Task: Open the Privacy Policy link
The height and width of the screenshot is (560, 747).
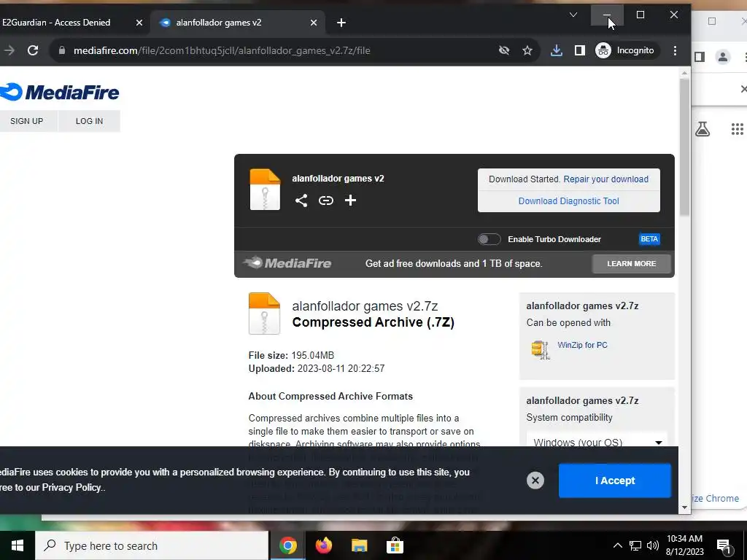Action: pos(71,488)
